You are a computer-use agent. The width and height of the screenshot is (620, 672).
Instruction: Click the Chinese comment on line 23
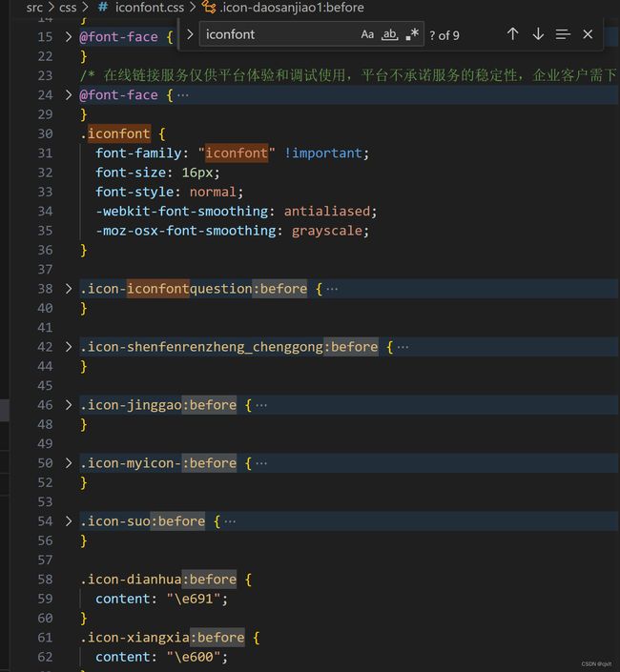click(348, 75)
